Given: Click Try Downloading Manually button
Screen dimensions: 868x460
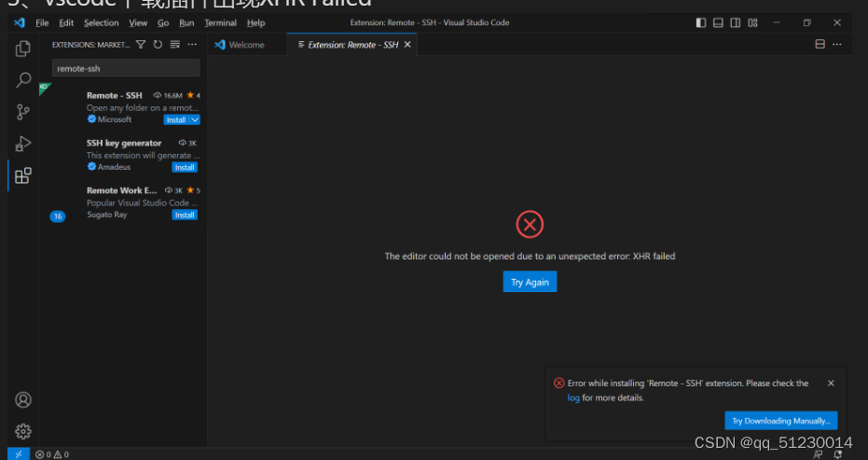Looking at the screenshot, I should 781,421.
